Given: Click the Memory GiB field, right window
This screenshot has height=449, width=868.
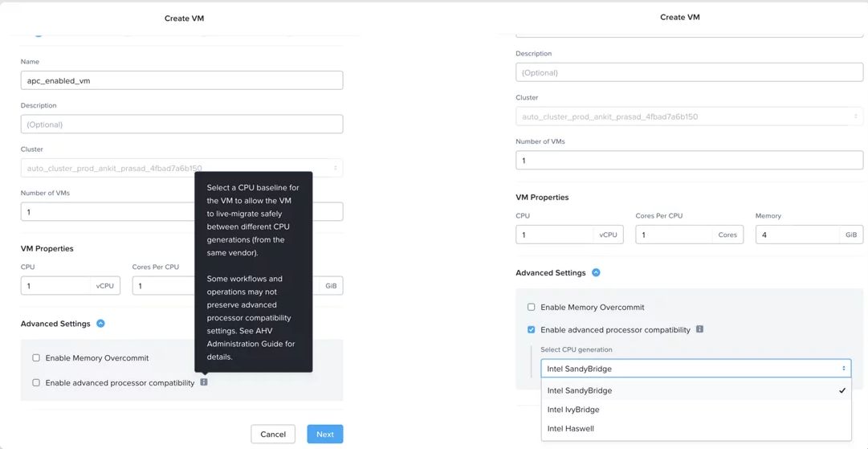Looking at the screenshot, I should point(809,235).
